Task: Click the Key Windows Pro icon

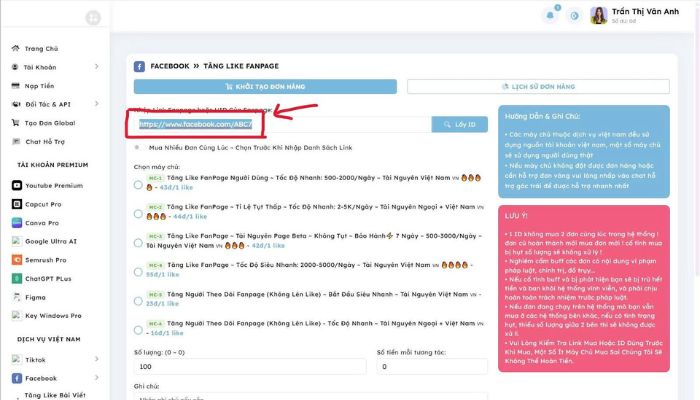Action: 17,316
